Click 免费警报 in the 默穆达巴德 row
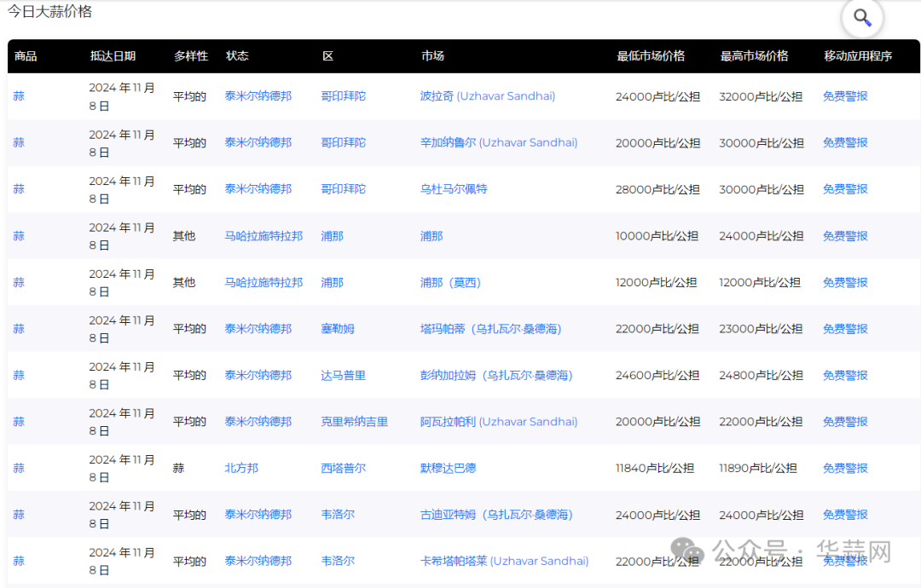Image resolution: width=921 pixels, height=588 pixels. pos(844,468)
